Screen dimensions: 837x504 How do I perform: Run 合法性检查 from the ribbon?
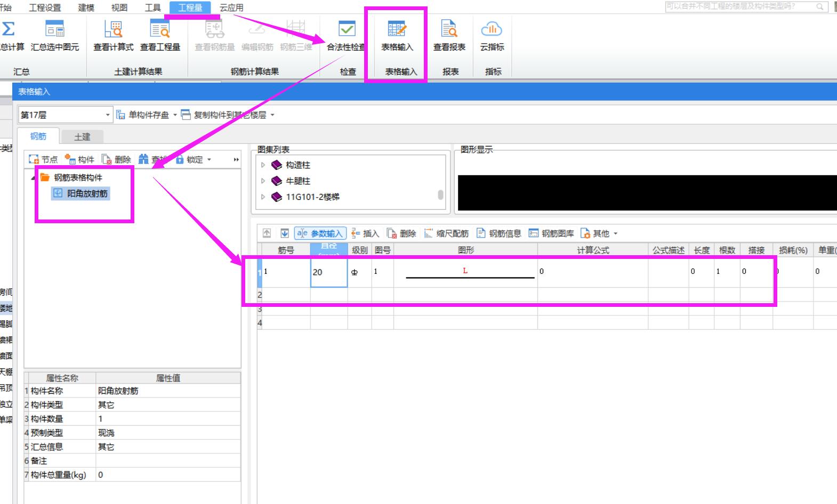(347, 35)
